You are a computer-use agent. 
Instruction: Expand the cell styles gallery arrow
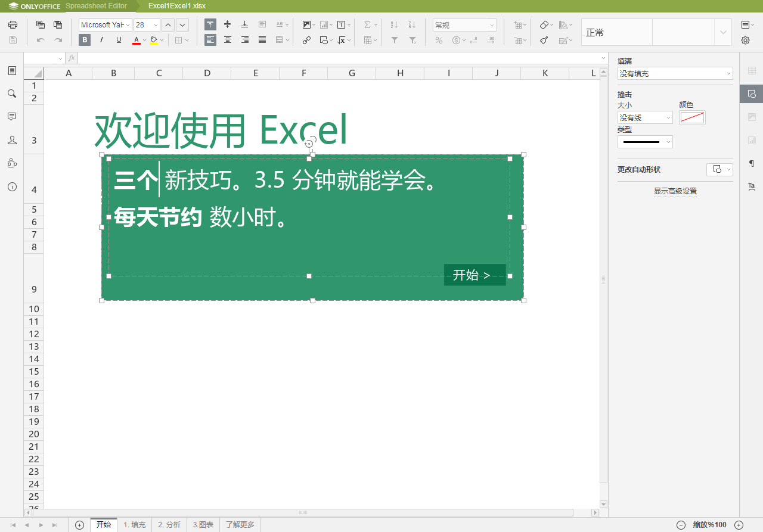pos(723,32)
